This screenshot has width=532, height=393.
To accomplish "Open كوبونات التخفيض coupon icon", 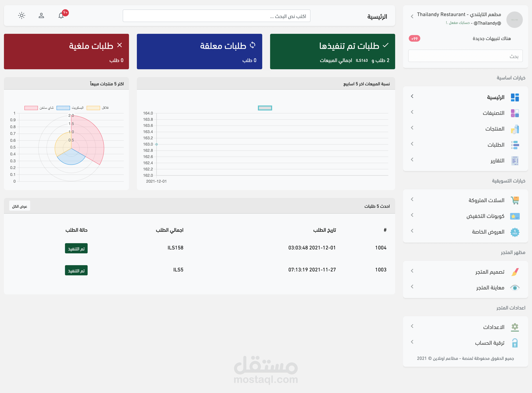I will 515,216.
